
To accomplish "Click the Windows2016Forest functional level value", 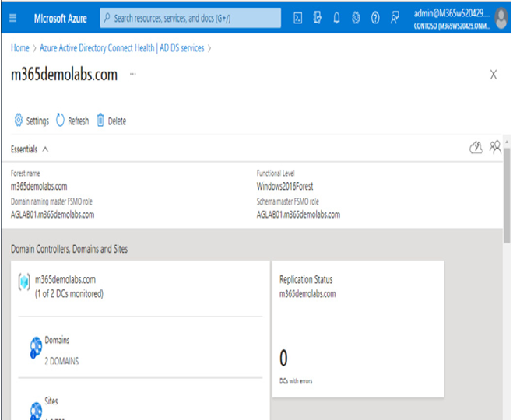I will [x=285, y=187].
